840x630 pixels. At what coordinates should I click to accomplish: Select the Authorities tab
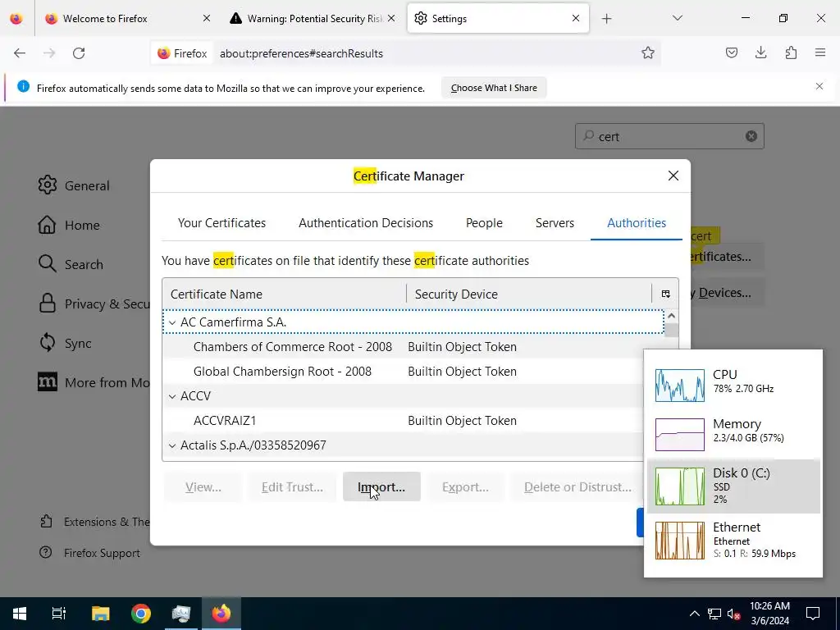(x=637, y=223)
